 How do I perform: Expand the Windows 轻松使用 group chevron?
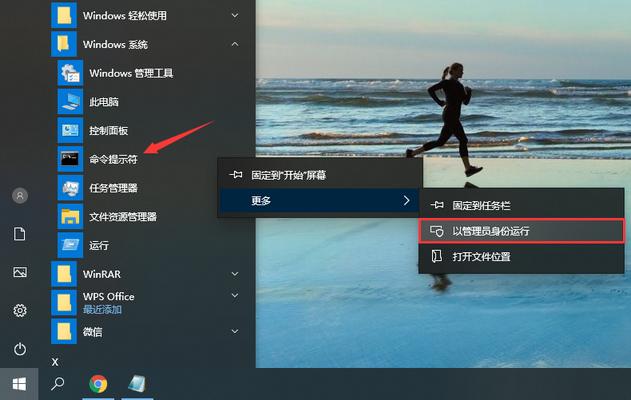[235, 15]
